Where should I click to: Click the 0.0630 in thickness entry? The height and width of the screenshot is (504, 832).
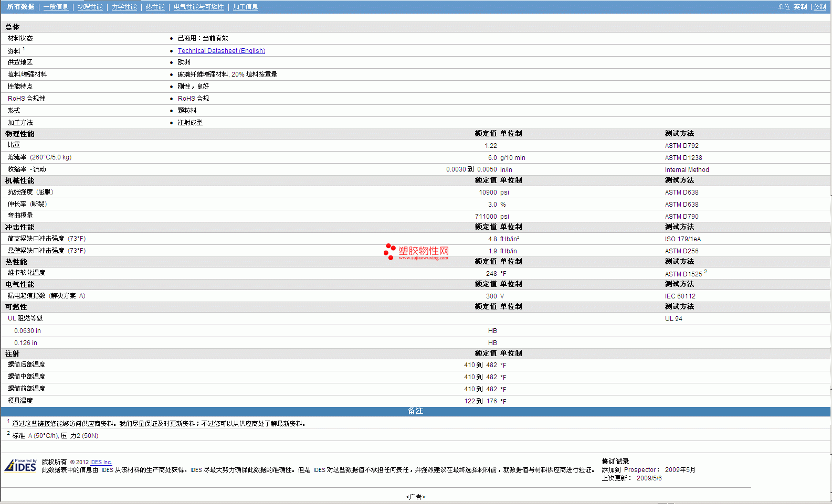coord(27,331)
